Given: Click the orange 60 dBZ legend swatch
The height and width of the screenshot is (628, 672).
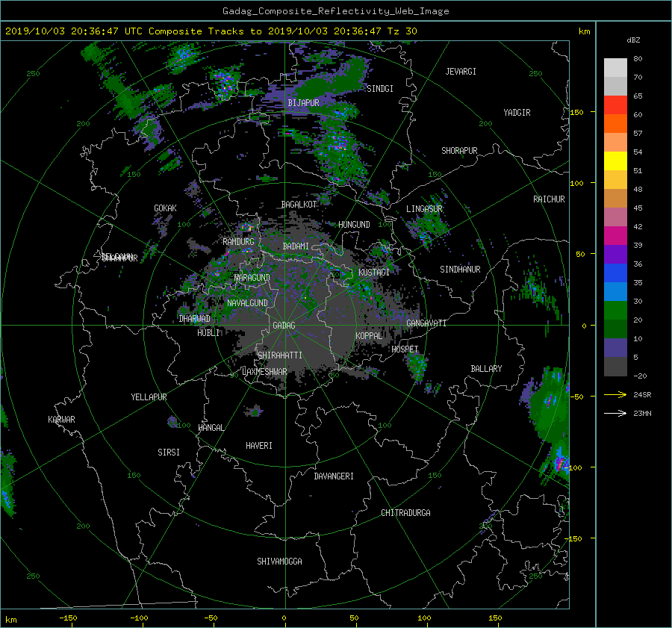Looking at the screenshot, I should pos(615,124).
